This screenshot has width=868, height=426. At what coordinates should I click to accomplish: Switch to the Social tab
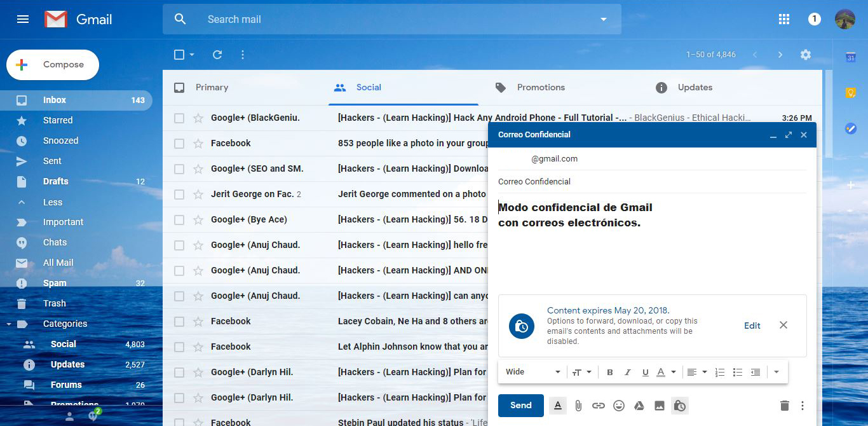pyautogui.click(x=369, y=87)
